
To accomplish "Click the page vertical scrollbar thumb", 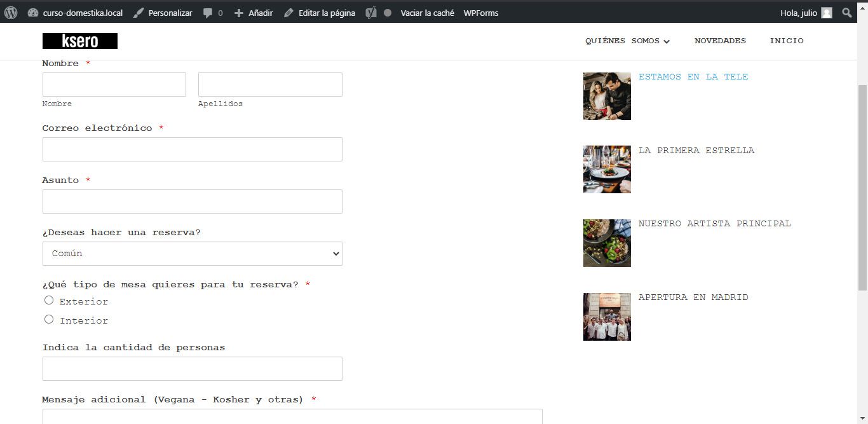I will pos(862,187).
